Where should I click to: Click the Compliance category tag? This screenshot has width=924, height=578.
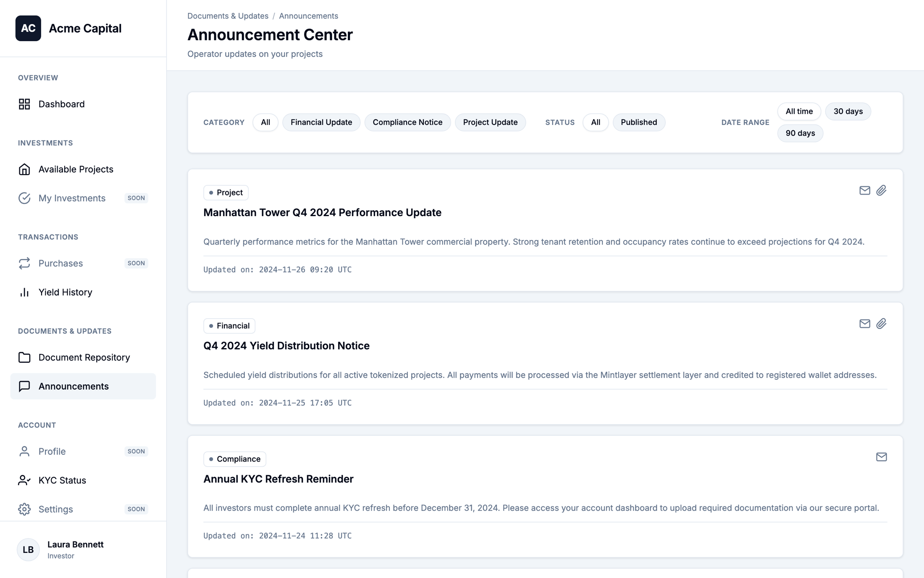tap(235, 459)
